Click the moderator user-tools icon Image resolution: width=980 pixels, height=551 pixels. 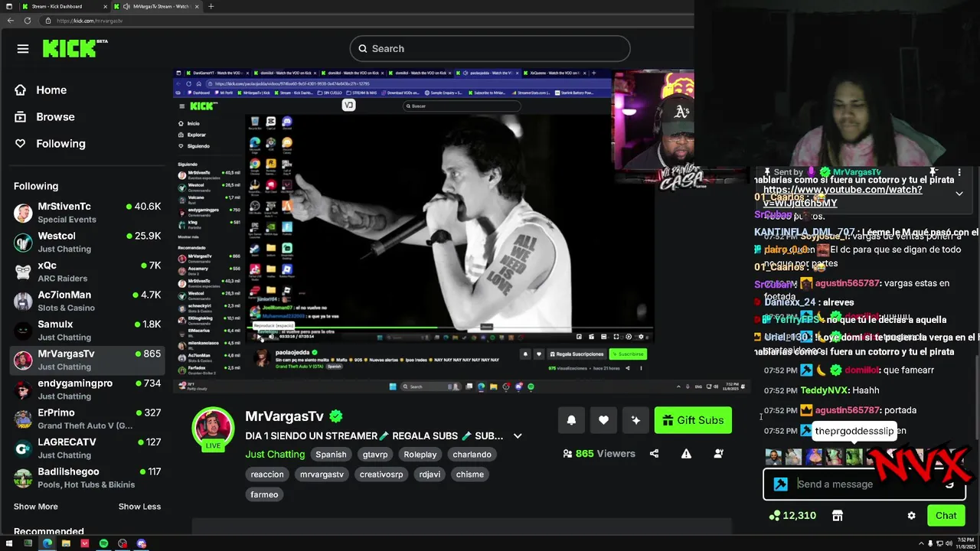[x=718, y=454]
